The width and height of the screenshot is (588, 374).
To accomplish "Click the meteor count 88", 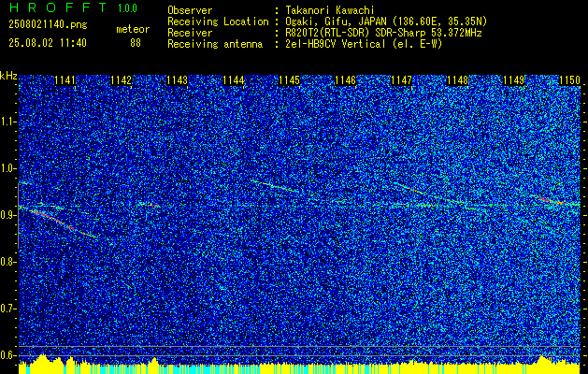I will pos(136,43).
